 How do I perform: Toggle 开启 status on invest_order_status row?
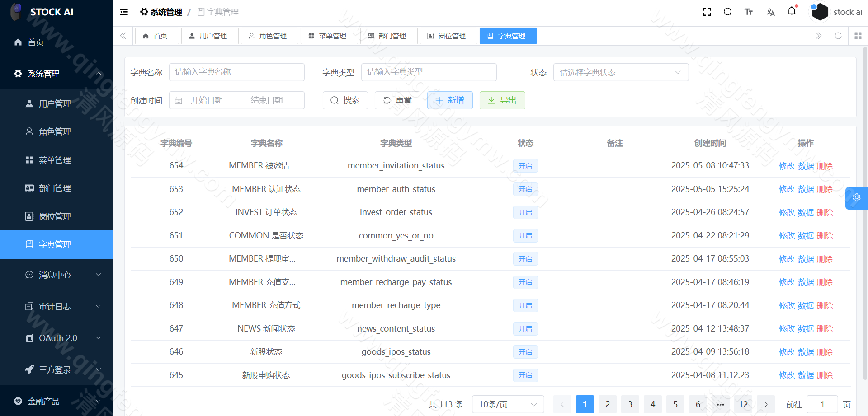[525, 212]
